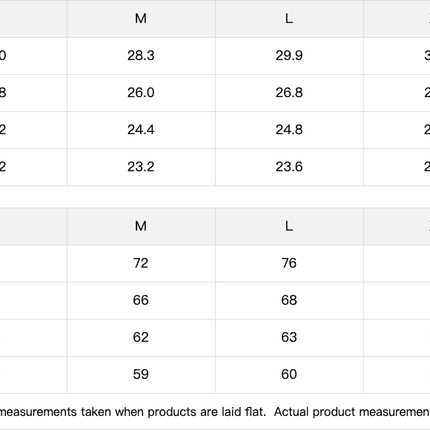
Task: Click the 59 cell in M column
Action: click(x=141, y=374)
